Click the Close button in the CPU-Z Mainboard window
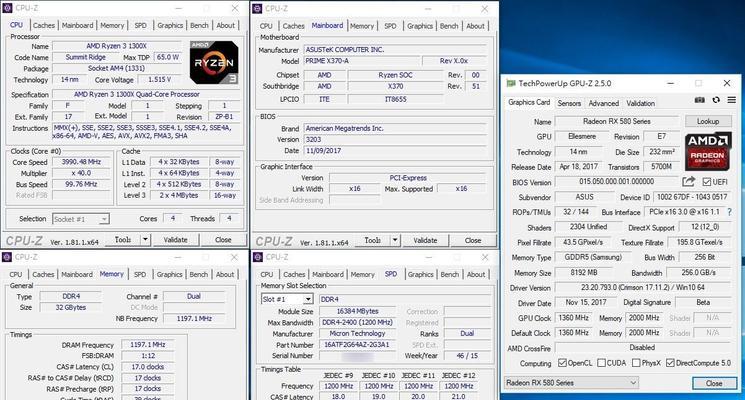Image resolution: width=745 pixels, height=400 pixels. [x=473, y=240]
